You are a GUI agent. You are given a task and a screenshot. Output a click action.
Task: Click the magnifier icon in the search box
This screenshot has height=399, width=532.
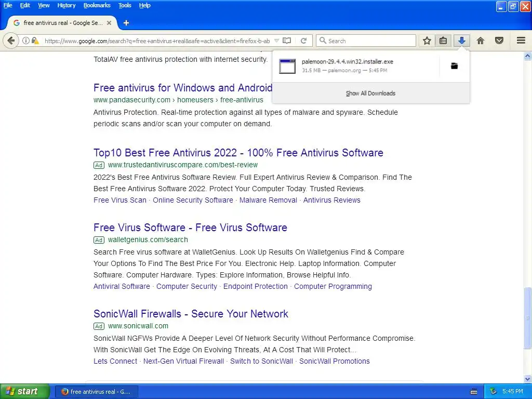point(323,41)
